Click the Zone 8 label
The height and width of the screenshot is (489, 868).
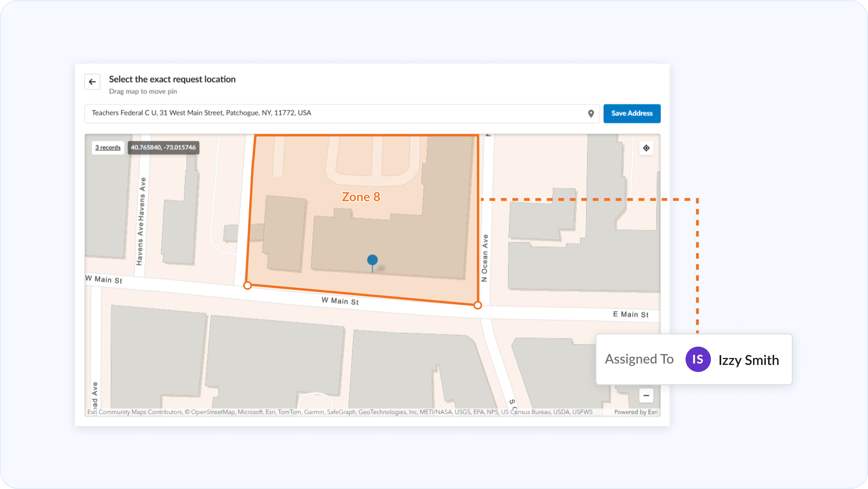pyautogui.click(x=361, y=197)
